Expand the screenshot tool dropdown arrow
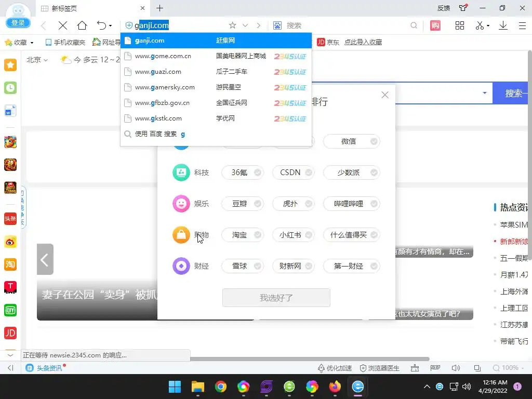 coord(488,26)
